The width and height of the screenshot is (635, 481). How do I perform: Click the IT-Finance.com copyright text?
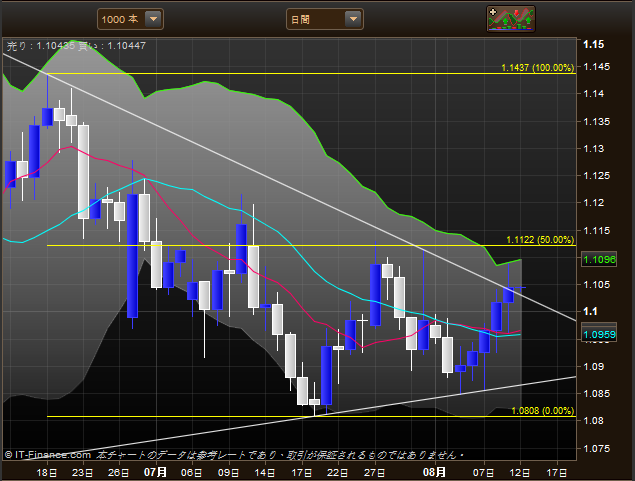[x=48, y=455]
